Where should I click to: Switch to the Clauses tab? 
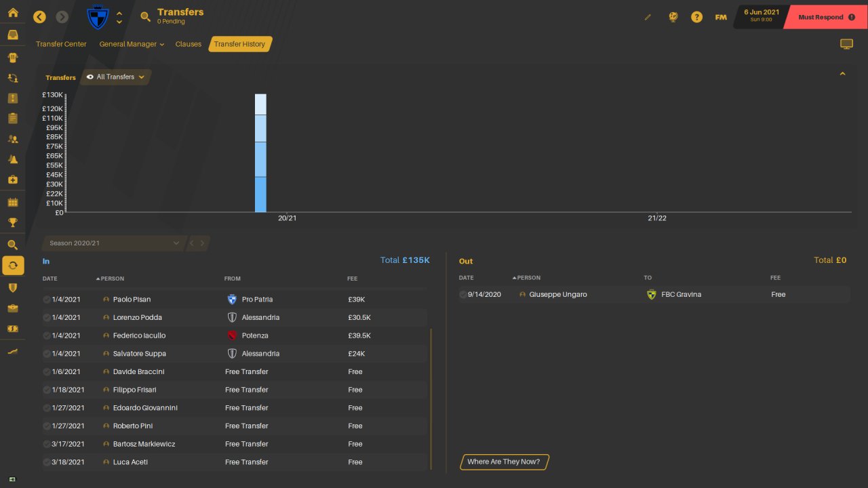pos(188,44)
